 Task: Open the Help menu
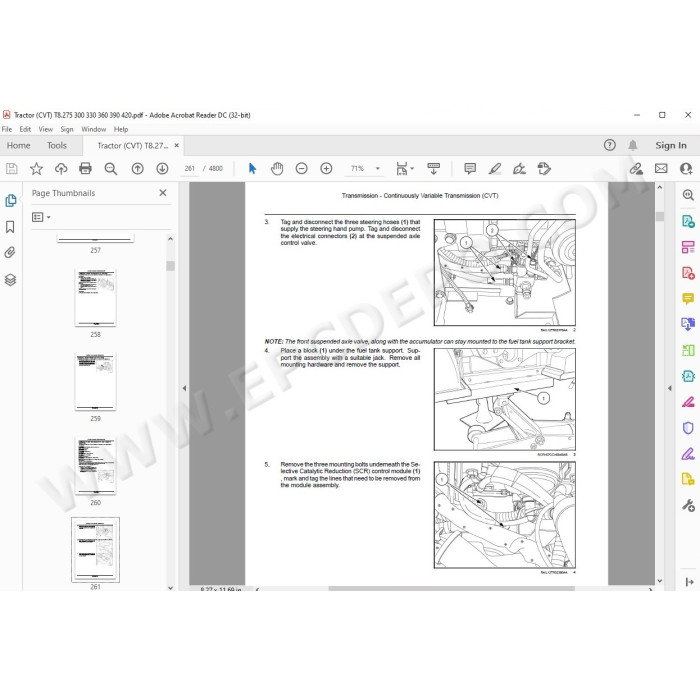121,129
